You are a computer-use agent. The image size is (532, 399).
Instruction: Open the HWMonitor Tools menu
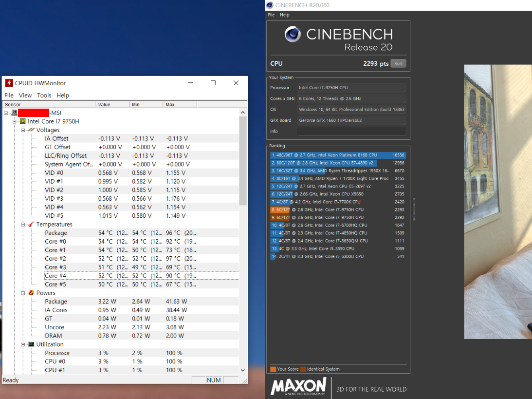click(x=44, y=95)
